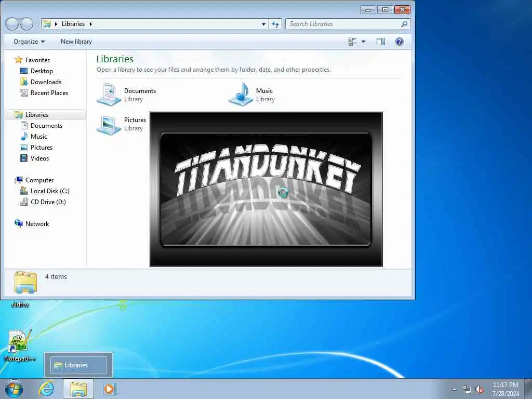
Task: Select Downloads folder icon under Favorites
Action: tap(24, 82)
